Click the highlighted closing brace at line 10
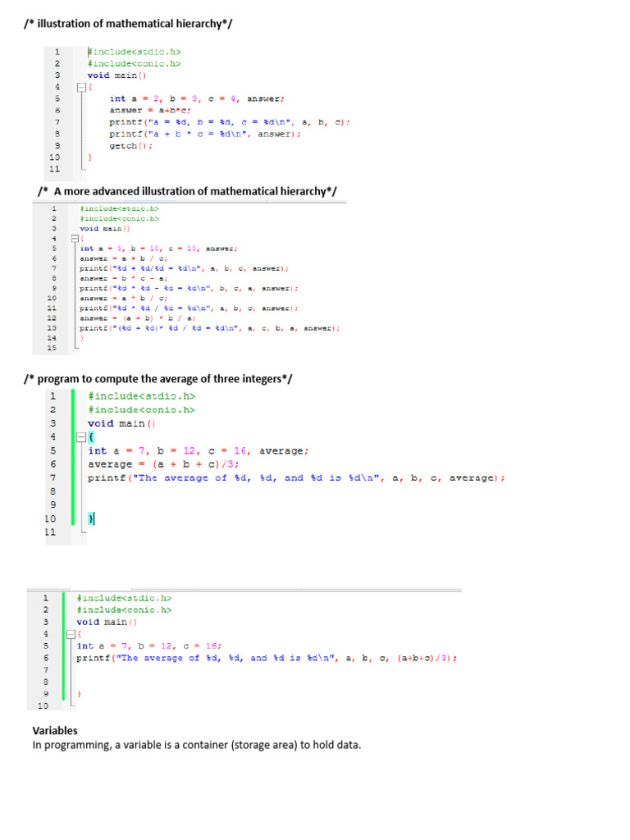Image resolution: width=630 pixels, height=840 pixels. (x=91, y=518)
